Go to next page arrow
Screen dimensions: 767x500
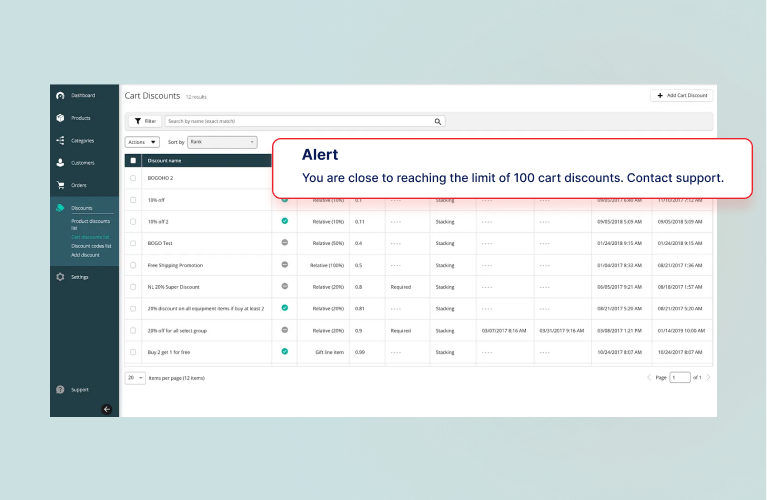pos(708,377)
